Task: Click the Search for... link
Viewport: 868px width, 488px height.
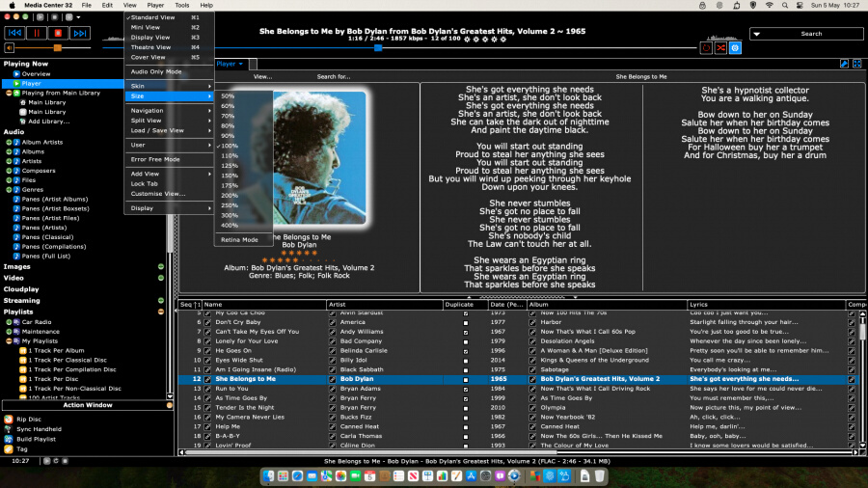Action: coord(334,77)
